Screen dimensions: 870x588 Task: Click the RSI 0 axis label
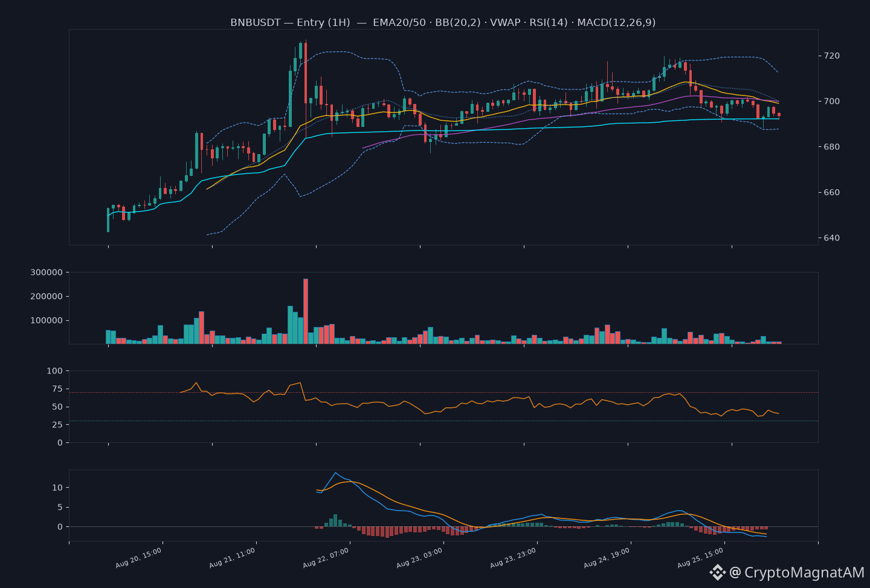tap(60, 442)
